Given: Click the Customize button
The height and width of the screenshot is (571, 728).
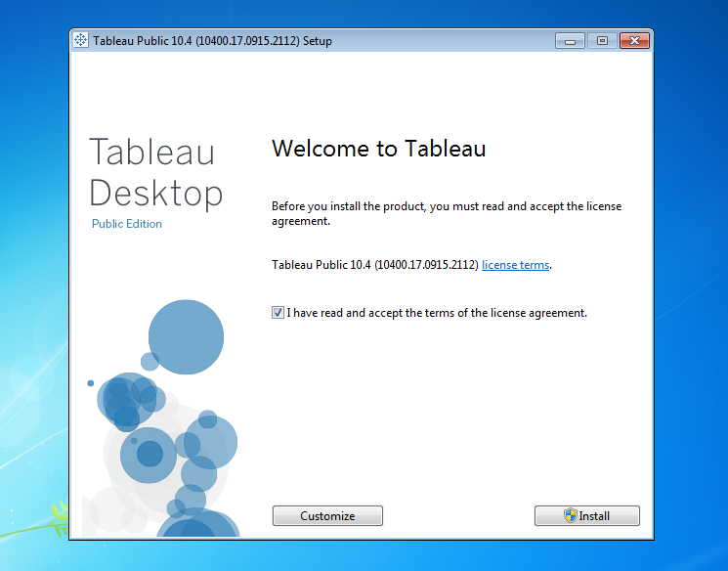Looking at the screenshot, I should (327, 515).
